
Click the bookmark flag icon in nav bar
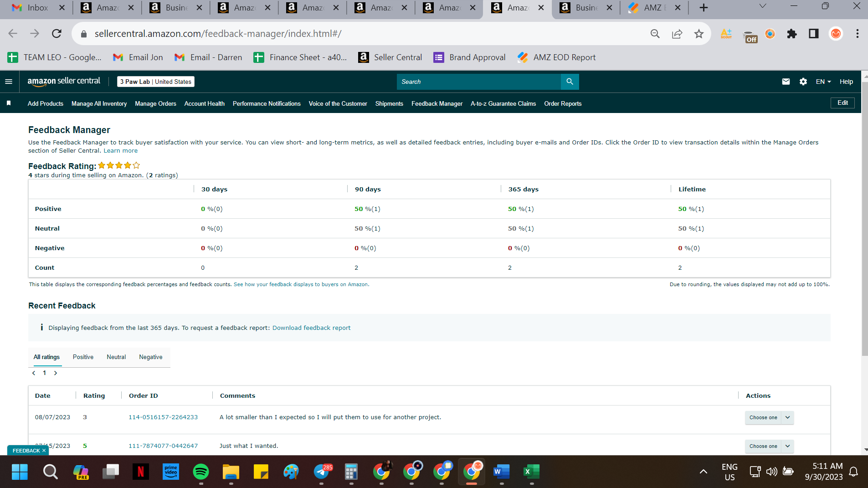coord(9,103)
